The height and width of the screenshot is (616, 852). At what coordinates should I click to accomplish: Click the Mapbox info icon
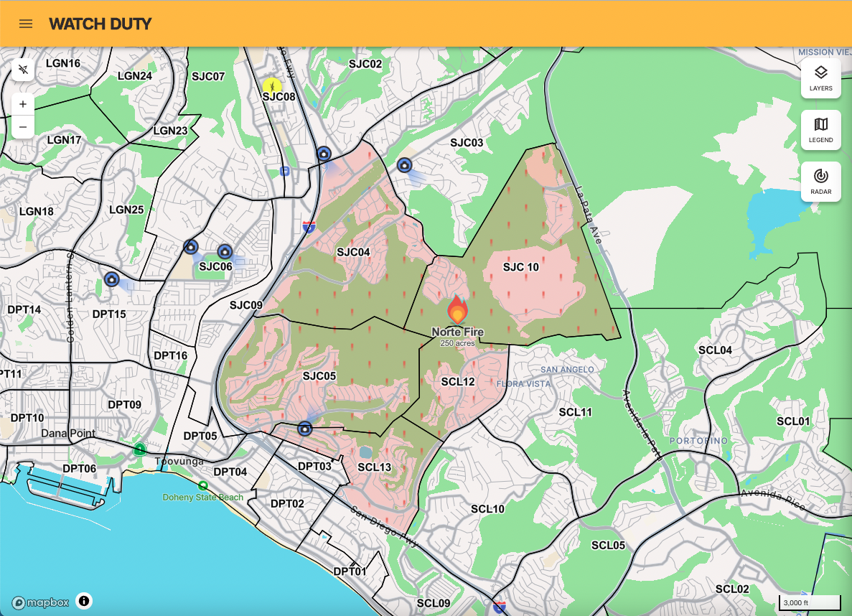click(x=84, y=601)
